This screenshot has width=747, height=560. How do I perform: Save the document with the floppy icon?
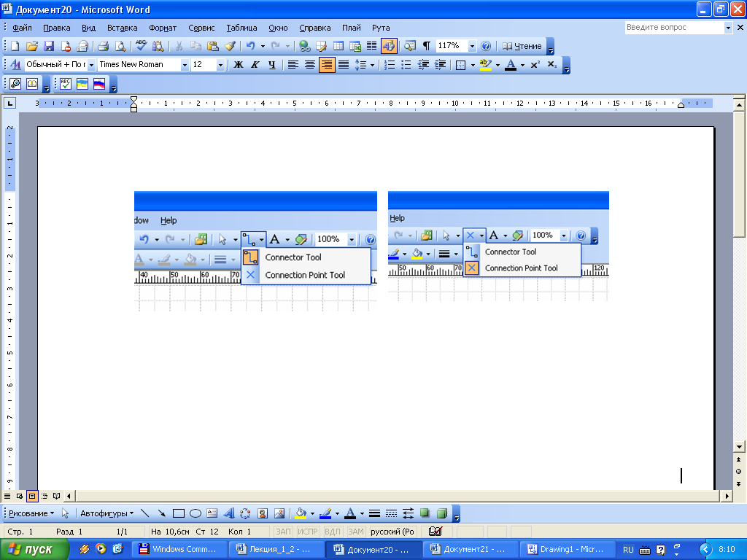[x=49, y=46]
